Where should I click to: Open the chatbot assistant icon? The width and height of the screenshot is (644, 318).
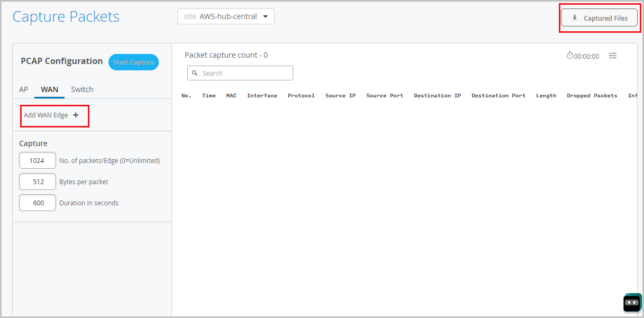coord(632,302)
